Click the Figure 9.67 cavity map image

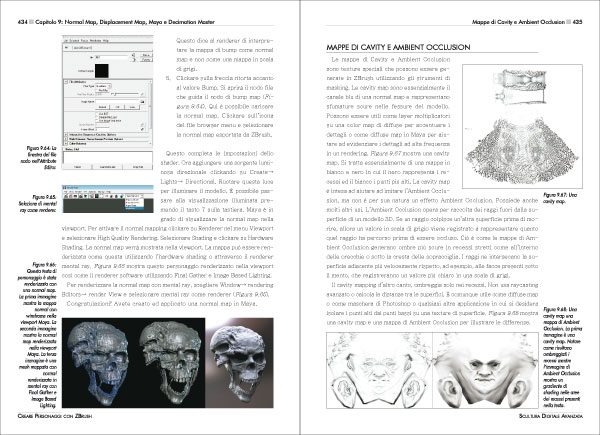tap(522, 126)
